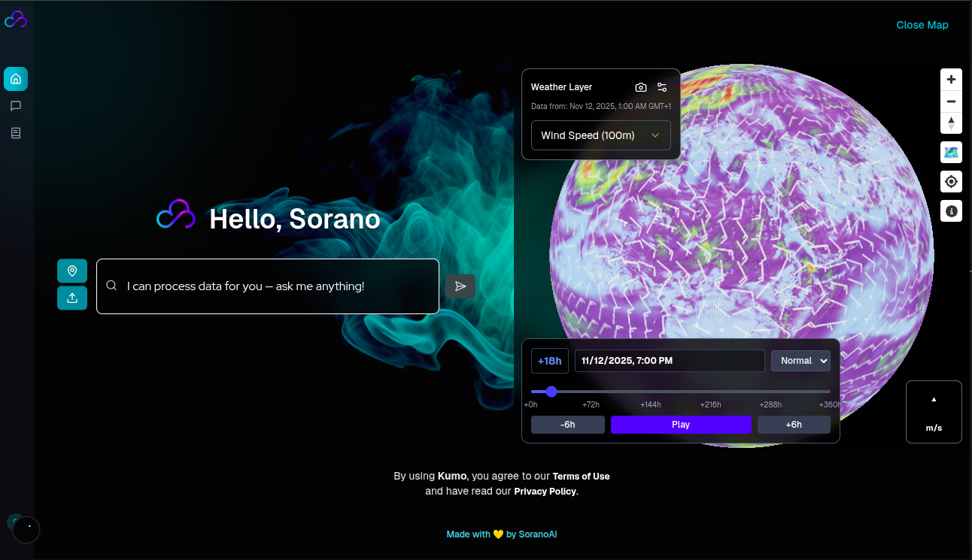Click the Home icon in sidebar
This screenshot has width=972, height=560.
pyautogui.click(x=16, y=79)
